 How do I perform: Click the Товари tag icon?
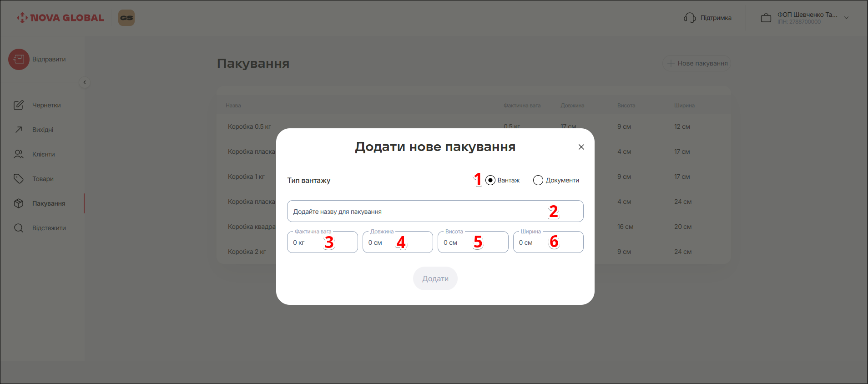[19, 179]
